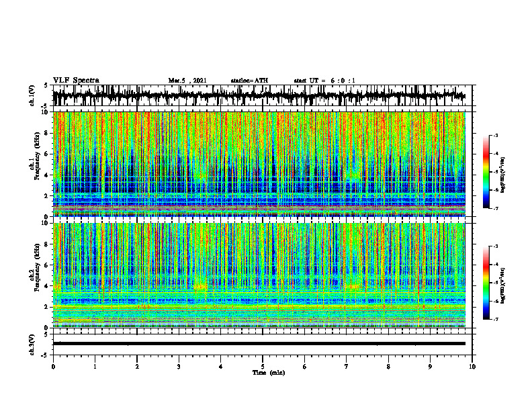Click the ch.3 flat black waveform trace
Screen dimensions: 532x411
click(x=259, y=344)
